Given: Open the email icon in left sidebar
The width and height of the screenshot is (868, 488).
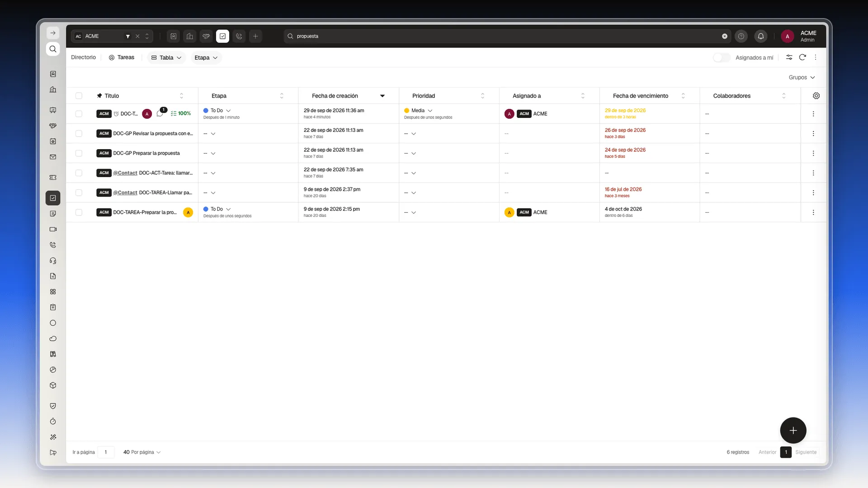Looking at the screenshot, I should (53, 157).
